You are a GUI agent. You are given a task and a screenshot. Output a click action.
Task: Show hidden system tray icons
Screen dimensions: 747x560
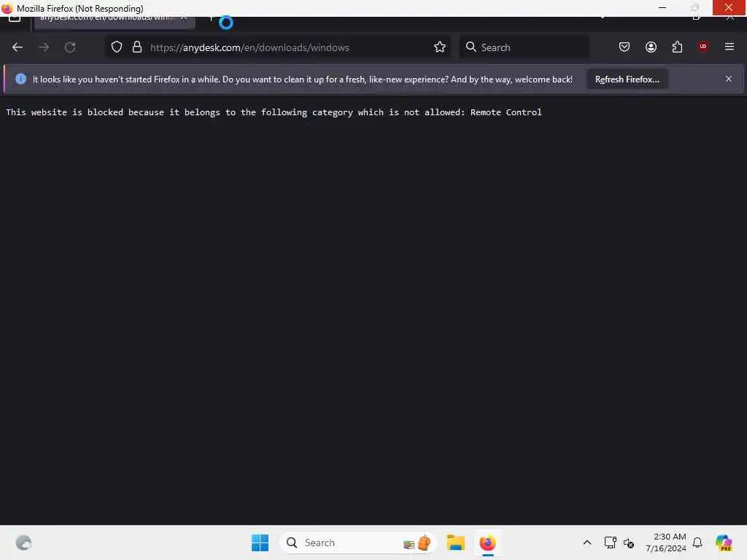click(x=587, y=542)
